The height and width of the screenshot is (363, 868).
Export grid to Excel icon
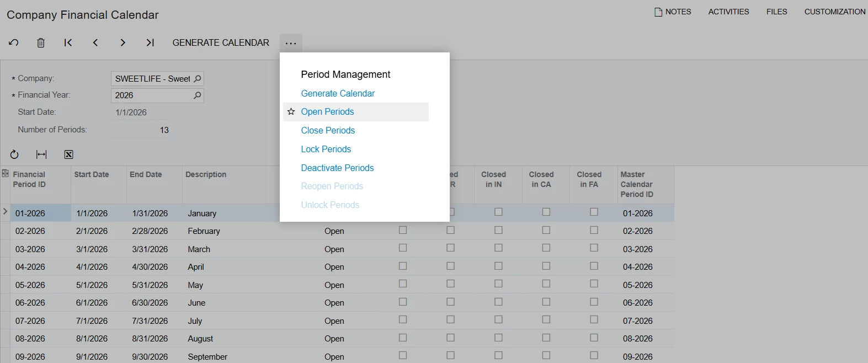click(68, 154)
